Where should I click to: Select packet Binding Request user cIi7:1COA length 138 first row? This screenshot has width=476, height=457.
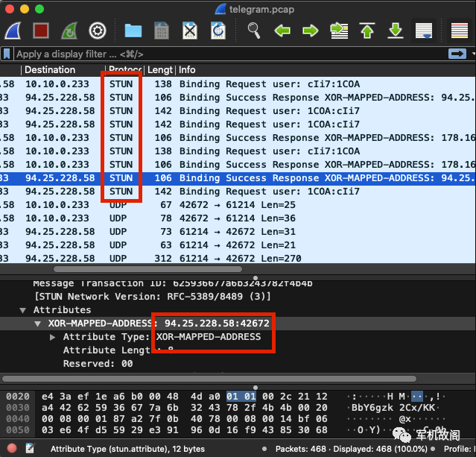coord(238,83)
